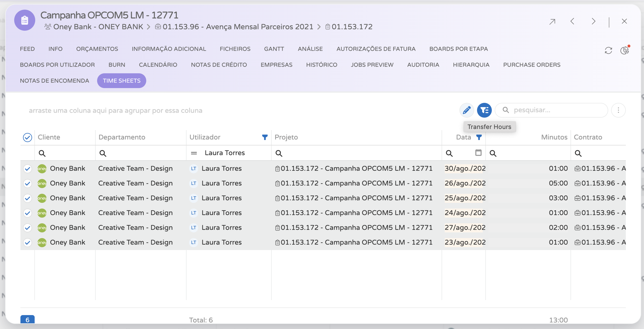Click Oney logo in 30/ago. row
Image resolution: width=644 pixels, height=329 pixels.
42,169
